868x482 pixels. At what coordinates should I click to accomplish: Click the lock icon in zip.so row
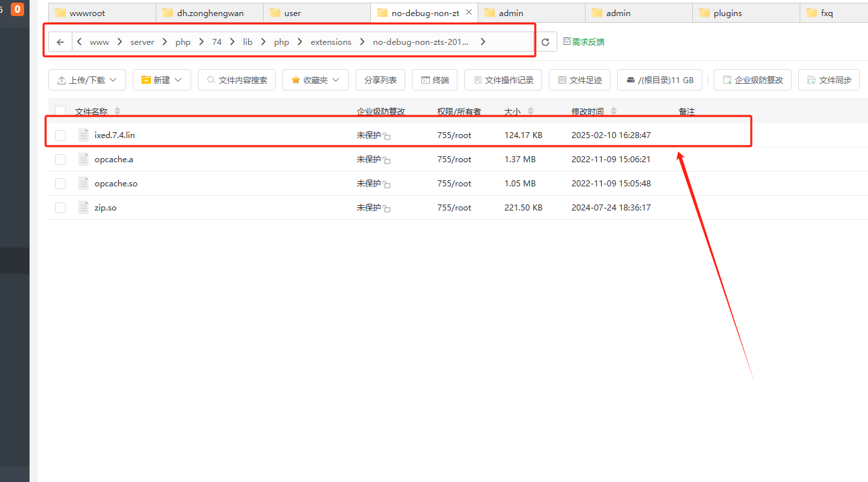(x=387, y=208)
